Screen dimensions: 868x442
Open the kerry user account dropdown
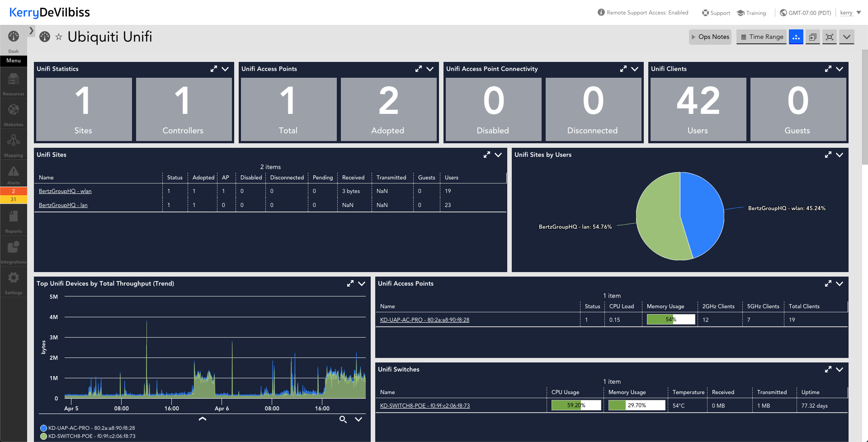[847, 12]
